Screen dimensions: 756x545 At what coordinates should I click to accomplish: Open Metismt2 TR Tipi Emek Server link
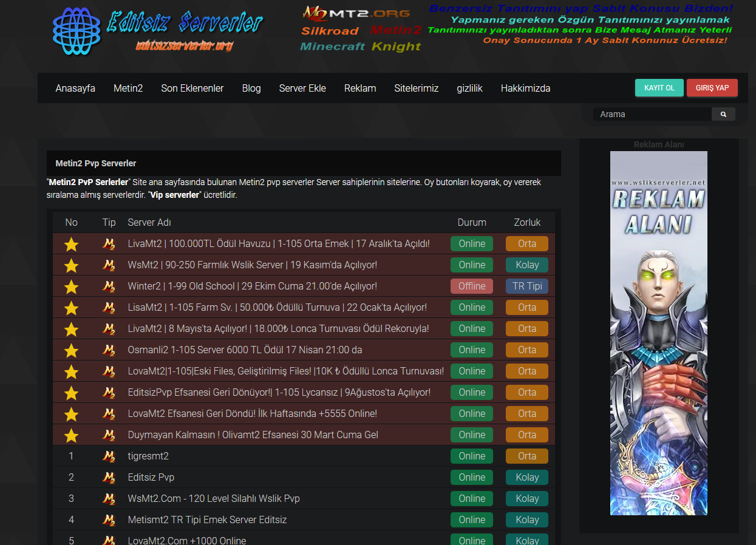click(x=207, y=520)
